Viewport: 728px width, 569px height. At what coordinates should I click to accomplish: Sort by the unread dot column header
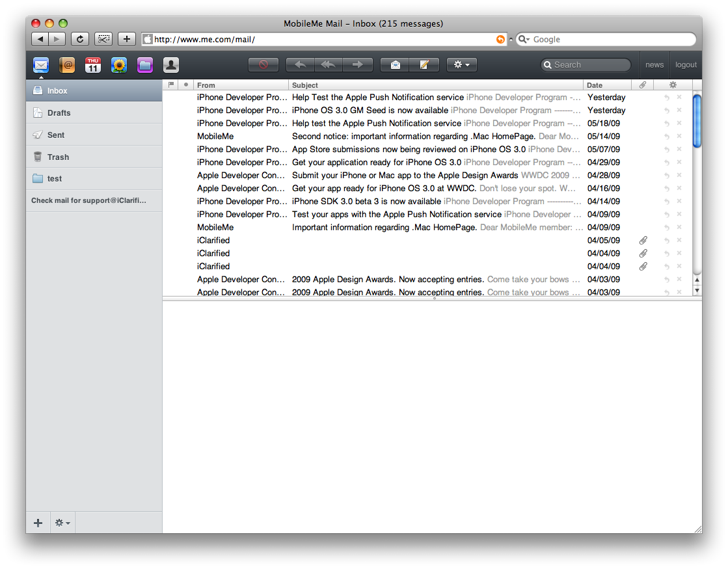pyautogui.click(x=185, y=85)
